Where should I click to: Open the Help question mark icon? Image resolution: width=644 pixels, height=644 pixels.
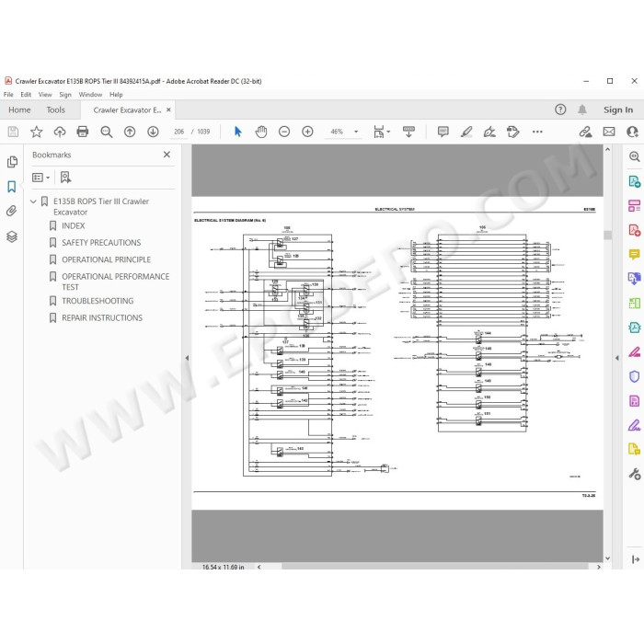click(x=560, y=109)
